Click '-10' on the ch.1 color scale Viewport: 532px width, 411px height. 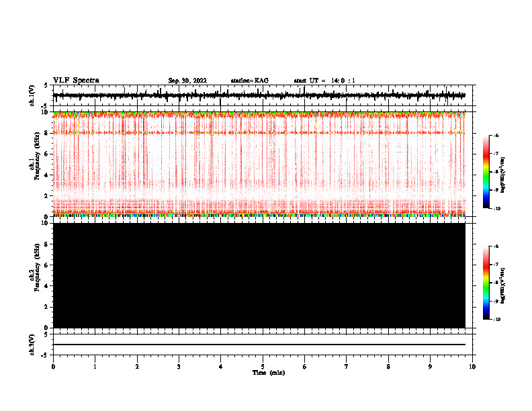coord(497,208)
